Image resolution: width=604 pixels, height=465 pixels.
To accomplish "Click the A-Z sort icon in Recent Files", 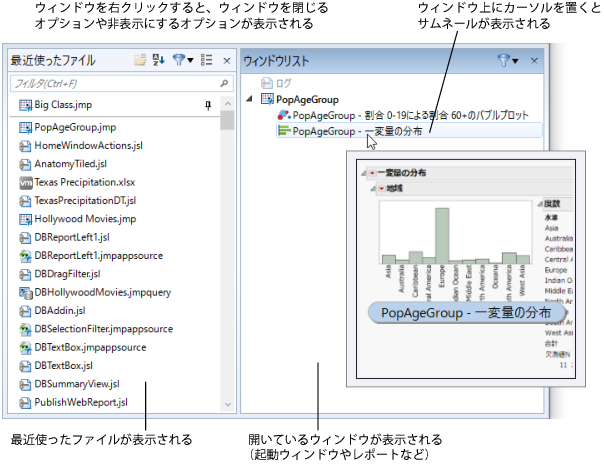I will tap(159, 60).
